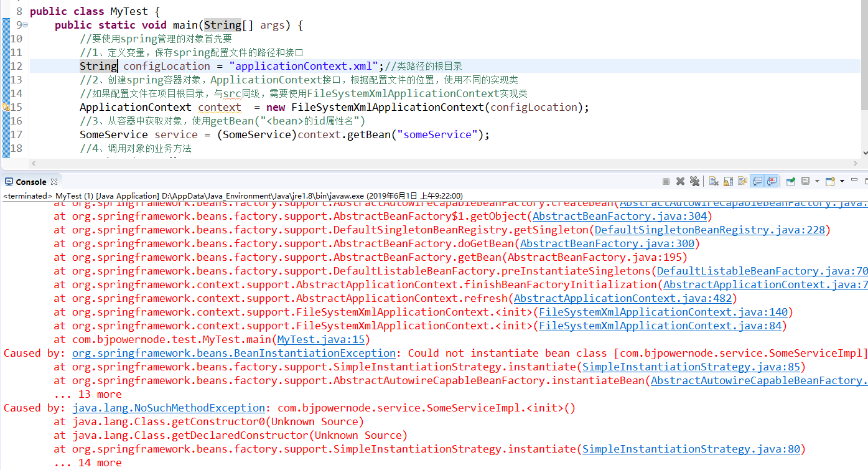Open the Open Console dropdown arrow

[x=842, y=181]
